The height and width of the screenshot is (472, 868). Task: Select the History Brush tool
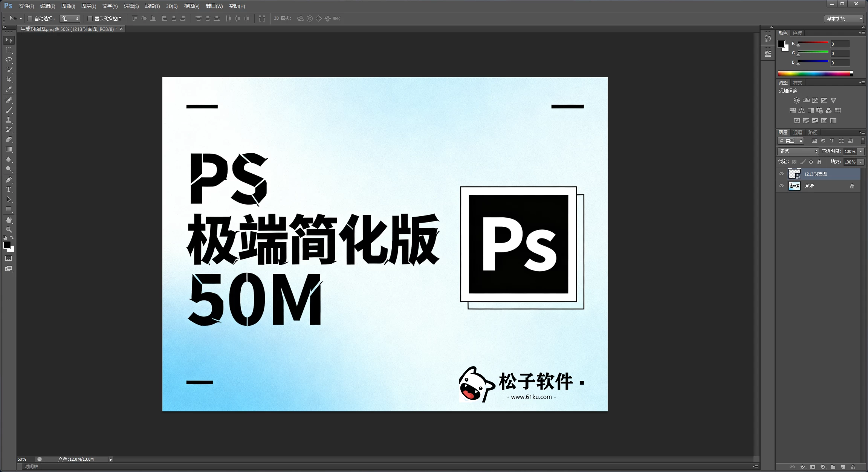coord(9,130)
